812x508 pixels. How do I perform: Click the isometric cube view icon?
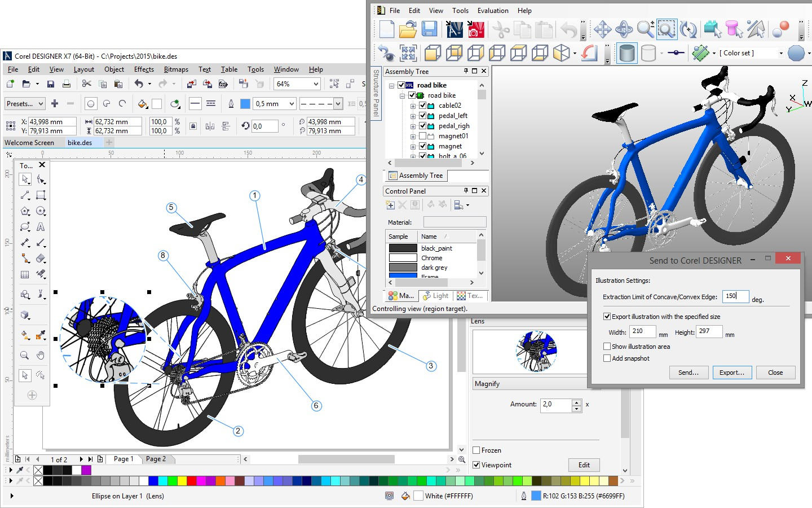pyautogui.click(x=562, y=53)
